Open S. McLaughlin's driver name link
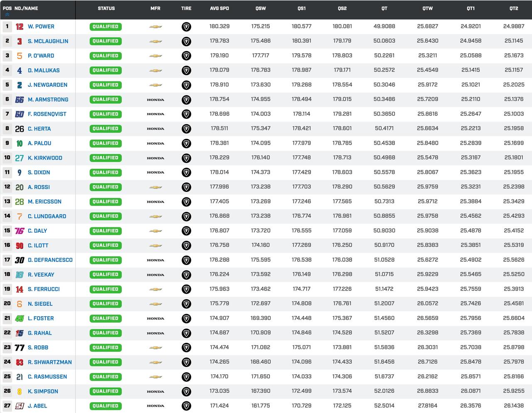This screenshot has height=413, width=532. [x=48, y=41]
